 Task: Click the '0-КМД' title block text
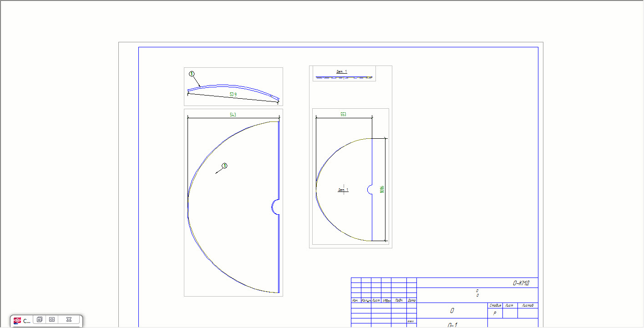click(521, 283)
